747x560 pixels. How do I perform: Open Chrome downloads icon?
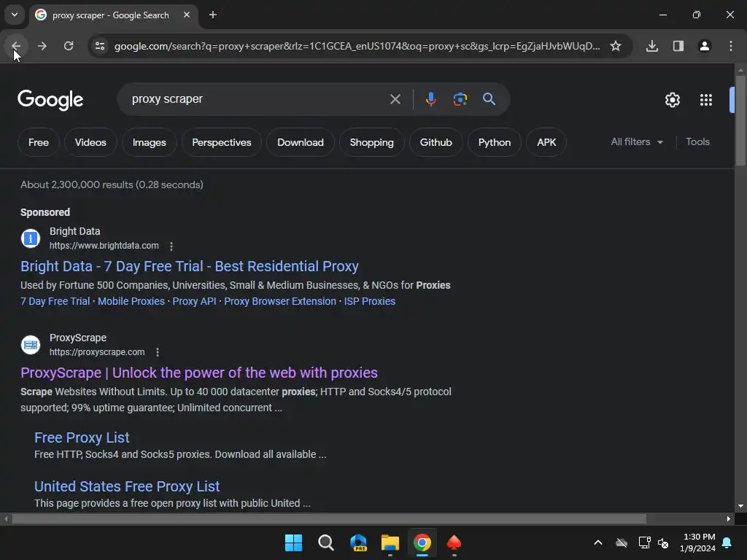click(x=651, y=46)
